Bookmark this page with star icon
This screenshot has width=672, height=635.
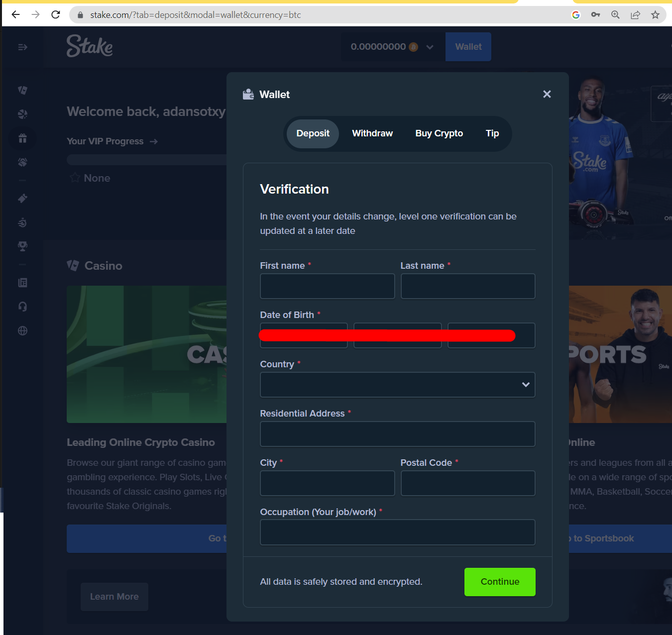(655, 15)
